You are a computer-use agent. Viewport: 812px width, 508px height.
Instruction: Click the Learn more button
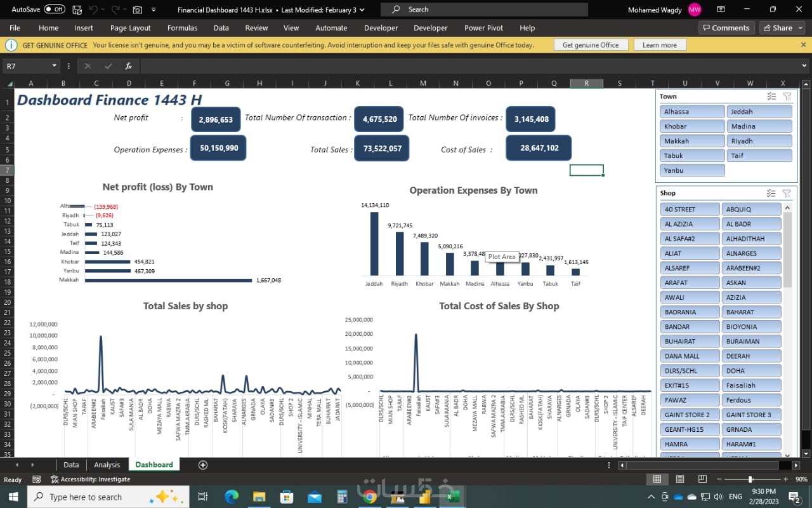tap(660, 45)
